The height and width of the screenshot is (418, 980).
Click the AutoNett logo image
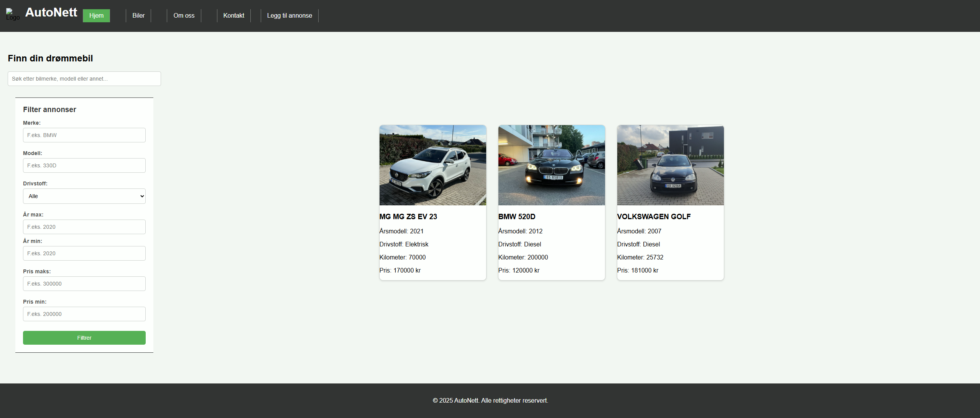click(x=12, y=15)
